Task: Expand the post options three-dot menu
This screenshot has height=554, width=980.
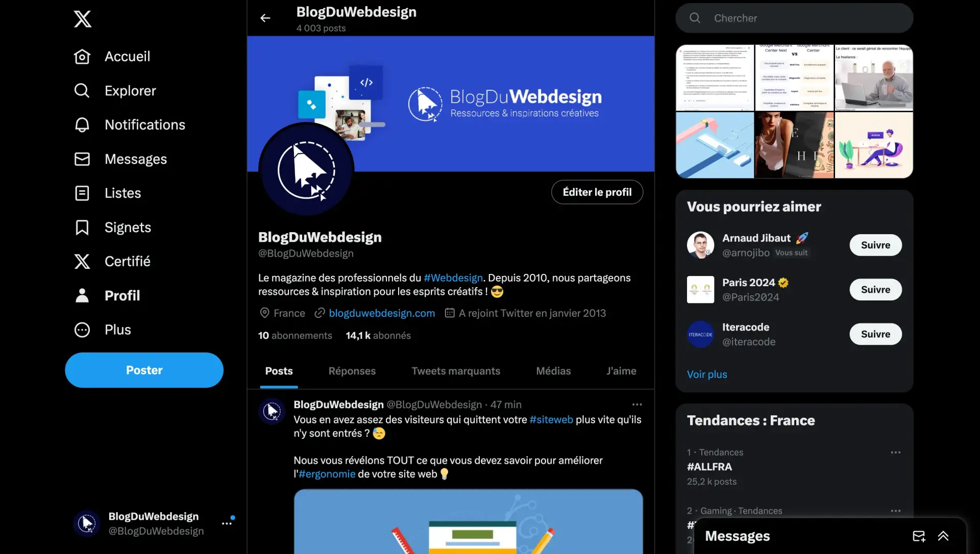Action: pos(636,404)
